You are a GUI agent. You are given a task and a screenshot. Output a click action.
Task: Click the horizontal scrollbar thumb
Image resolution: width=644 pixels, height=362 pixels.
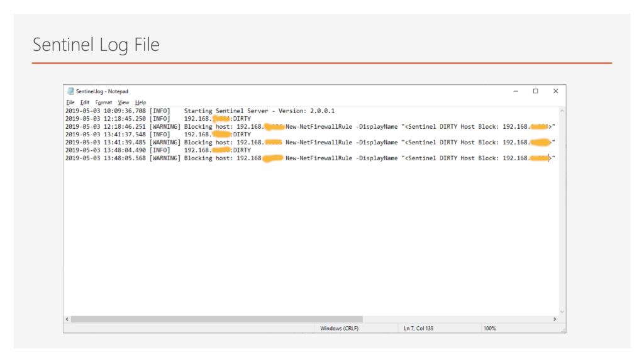pyautogui.click(x=217, y=319)
